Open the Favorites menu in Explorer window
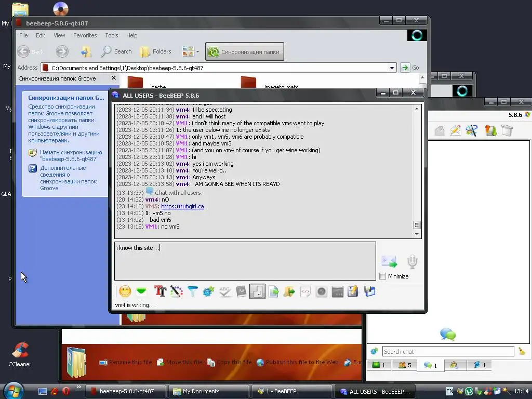This screenshot has height=399, width=532. point(85,35)
